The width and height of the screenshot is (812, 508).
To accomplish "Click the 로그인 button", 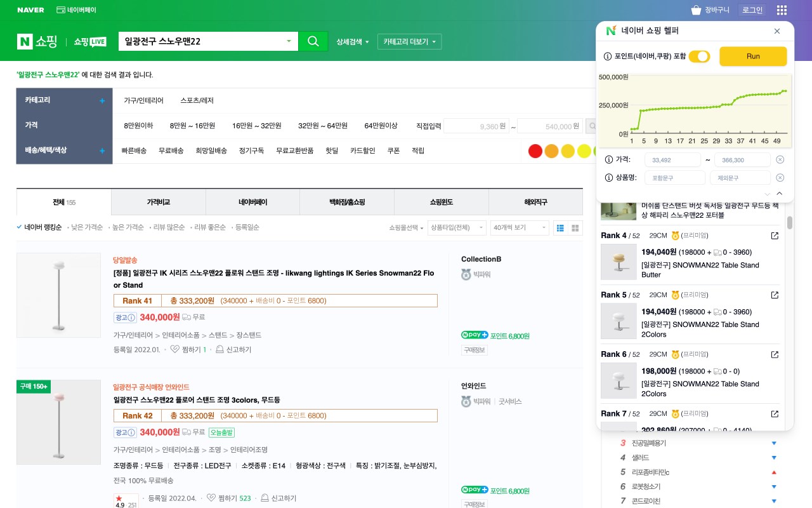I will click(752, 10).
